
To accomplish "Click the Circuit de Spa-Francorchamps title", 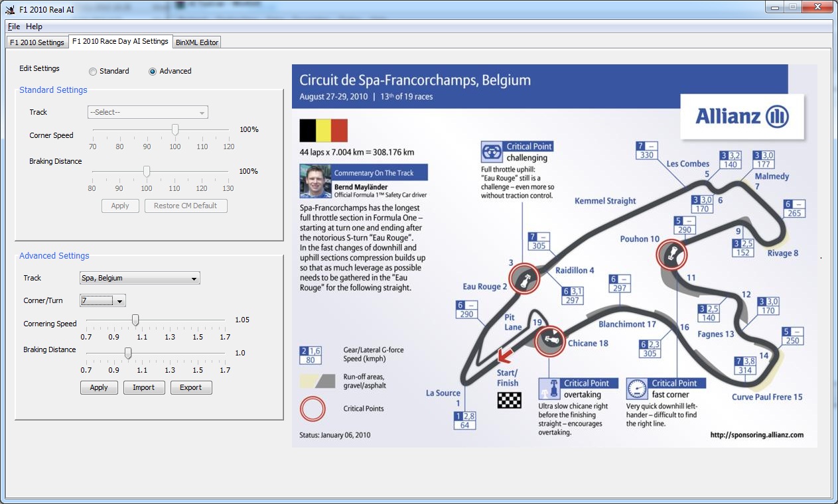I will 415,81.
